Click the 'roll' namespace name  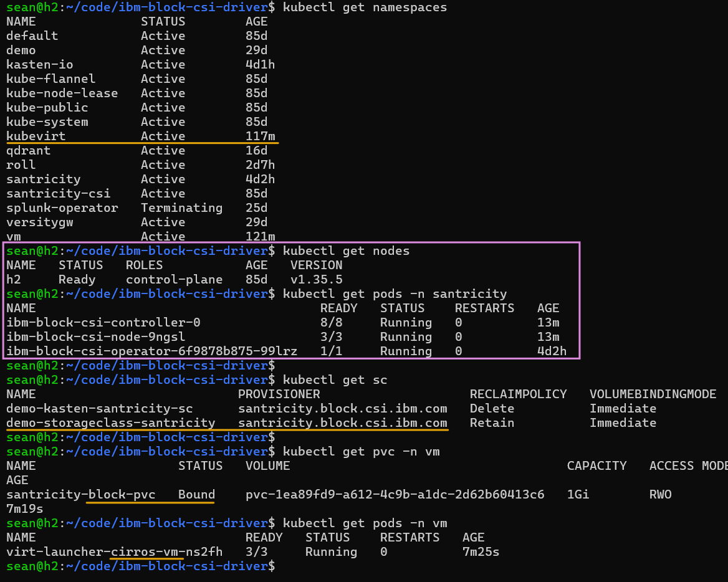[21, 165]
